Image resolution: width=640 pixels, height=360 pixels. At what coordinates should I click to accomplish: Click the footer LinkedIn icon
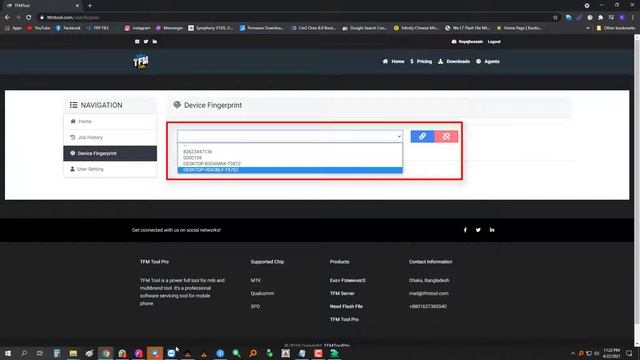(x=492, y=230)
